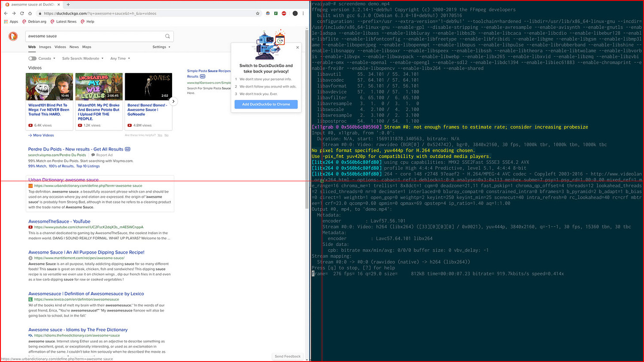
Task: Bookmark this page with the star icon
Action: pyautogui.click(x=257, y=13)
